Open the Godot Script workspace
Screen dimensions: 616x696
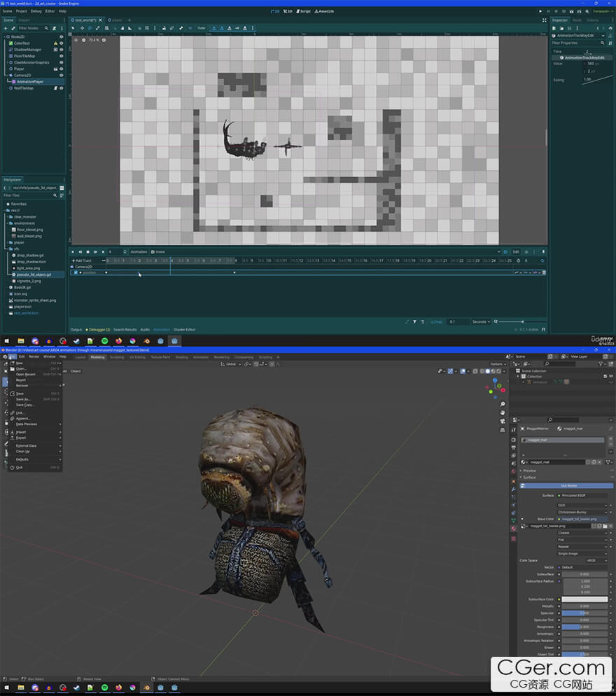pos(304,11)
